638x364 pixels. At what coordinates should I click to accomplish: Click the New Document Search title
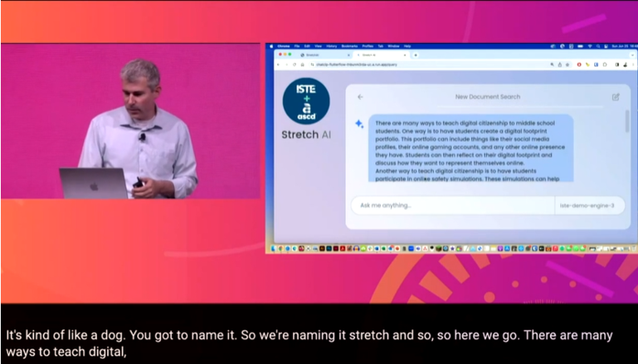point(488,97)
